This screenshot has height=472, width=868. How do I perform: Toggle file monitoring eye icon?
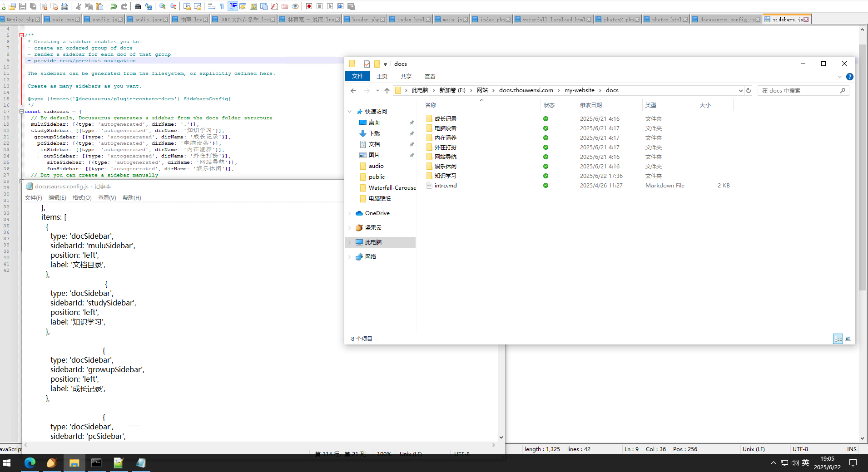pyautogui.click(x=295, y=6)
